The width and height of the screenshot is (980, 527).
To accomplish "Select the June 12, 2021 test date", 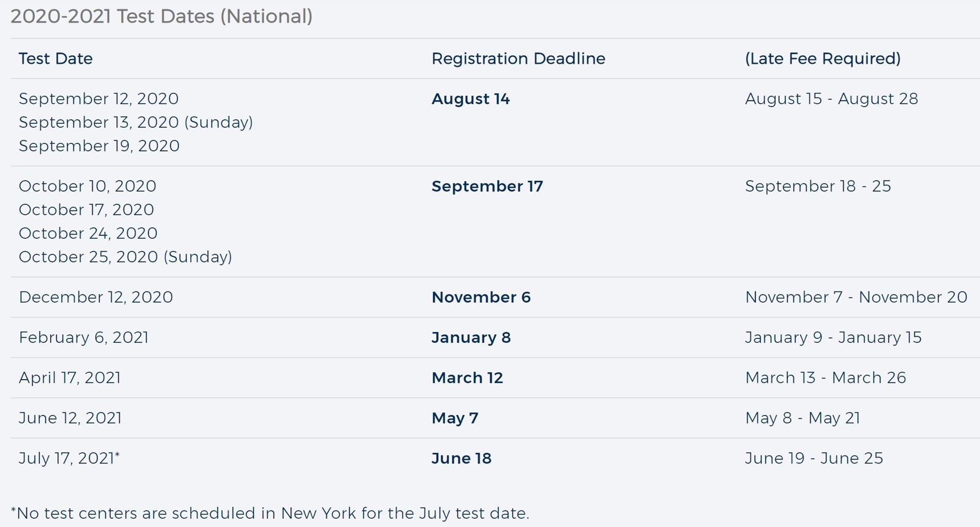I will pyautogui.click(x=70, y=418).
